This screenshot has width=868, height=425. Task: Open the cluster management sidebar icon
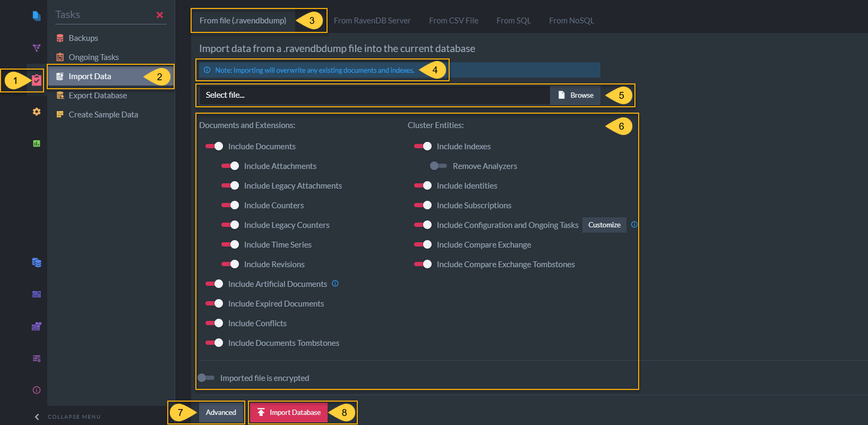coord(36,326)
